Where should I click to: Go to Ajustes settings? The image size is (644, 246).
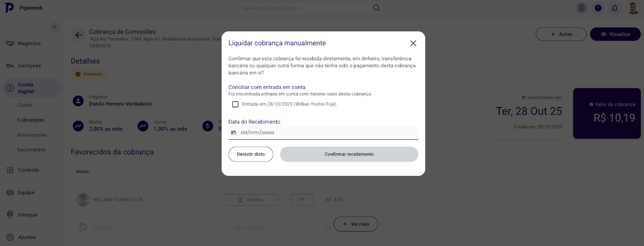point(27,237)
